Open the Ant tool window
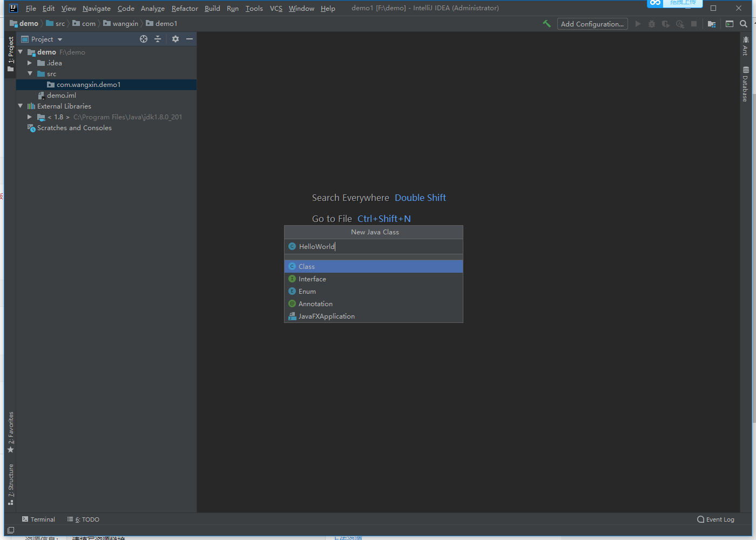Image resolution: width=756 pixels, height=540 pixels. click(x=746, y=46)
